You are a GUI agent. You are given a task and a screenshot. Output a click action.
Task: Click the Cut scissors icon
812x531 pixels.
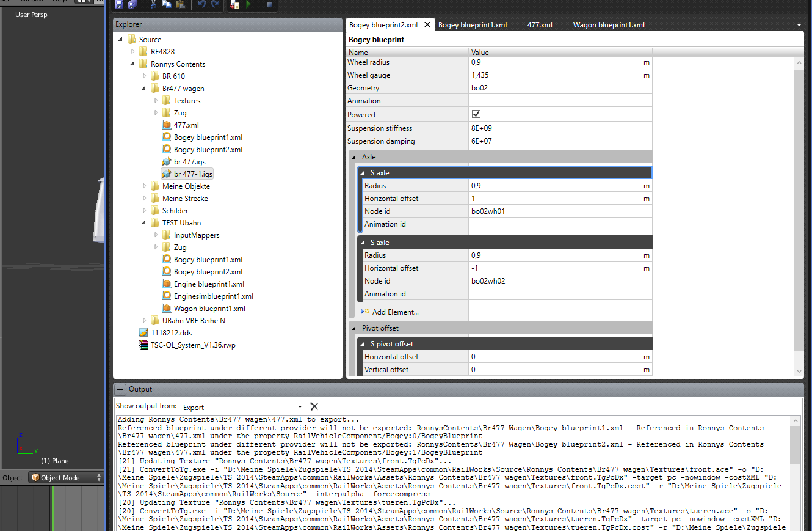[153, 4]
